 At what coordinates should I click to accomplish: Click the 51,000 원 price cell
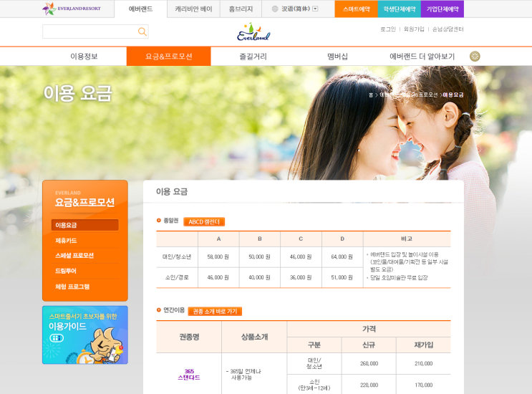click(x=342, y=277)
